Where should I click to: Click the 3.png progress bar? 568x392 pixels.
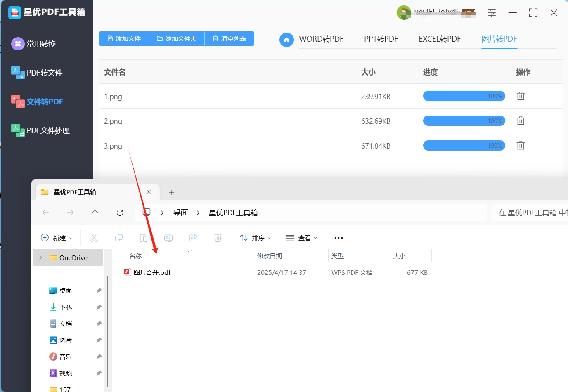(x=464, y=146)
